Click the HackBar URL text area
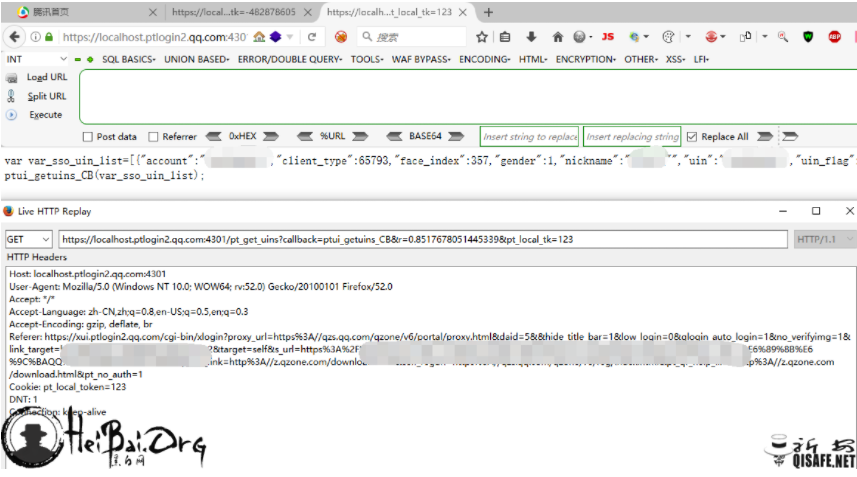The width and height of the screenshot is (857, 477). (468, 97)
